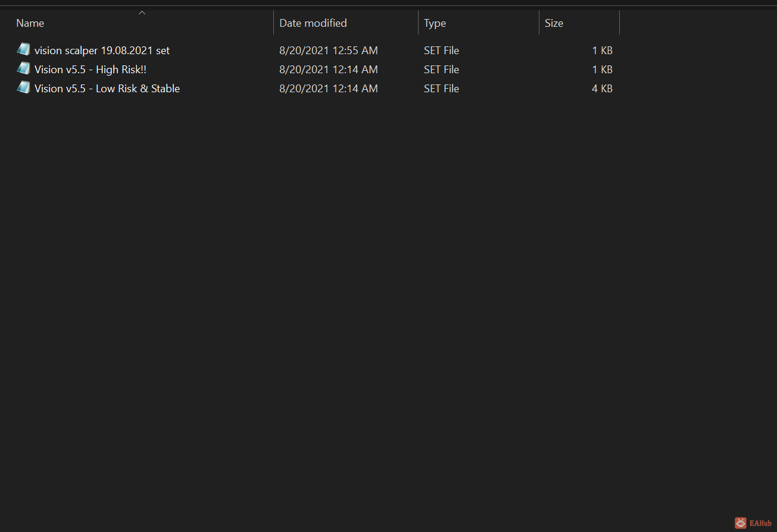
Task: Click the '4 KB' size value
Action: pos(602,89)
